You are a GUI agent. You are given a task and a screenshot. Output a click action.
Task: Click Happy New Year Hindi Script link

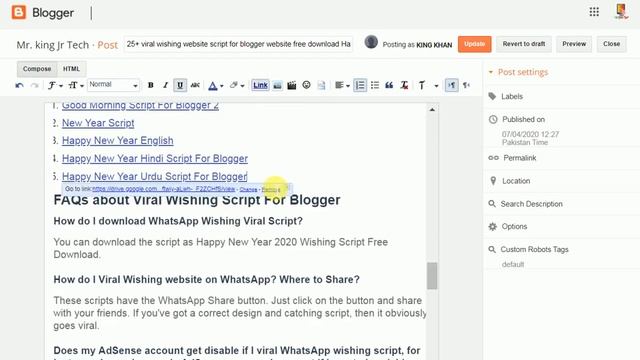(x=155, y=158)
